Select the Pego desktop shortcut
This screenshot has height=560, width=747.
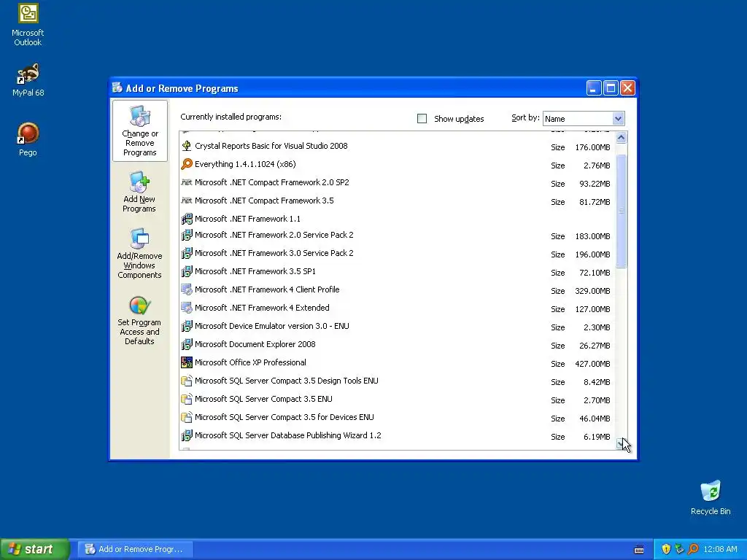point(28,139)
